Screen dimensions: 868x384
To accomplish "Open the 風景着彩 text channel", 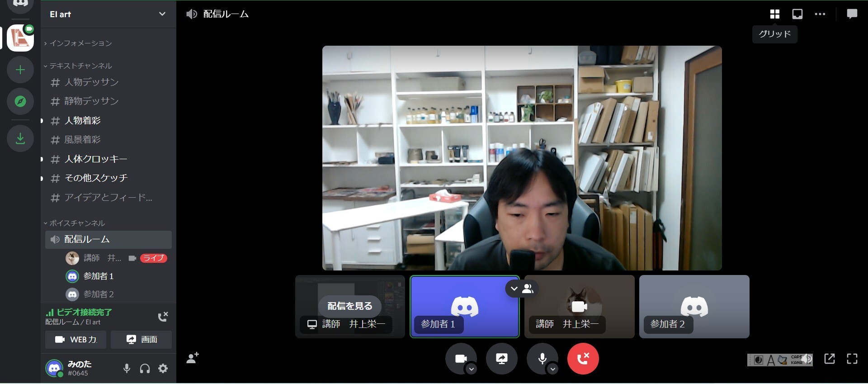I will [82, 140].
